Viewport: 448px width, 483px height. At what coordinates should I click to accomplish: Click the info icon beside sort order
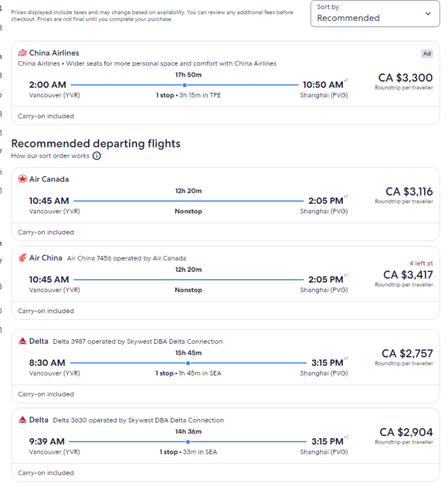[x=96, y=156]
